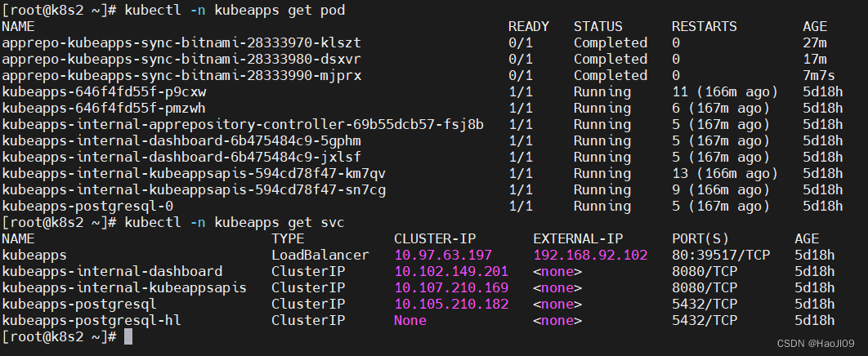Select pod kubeappsapis-594cd78f47-km7qv
The width and height of the screenshot is (868, 356).
click(194, 174)
